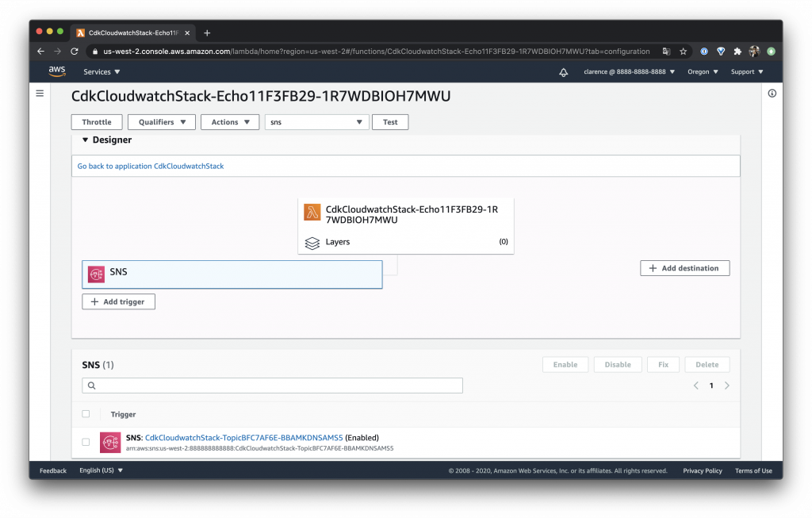
Task: Open the browser extensions puzzle icon
Action: click(x=737, y=52)
